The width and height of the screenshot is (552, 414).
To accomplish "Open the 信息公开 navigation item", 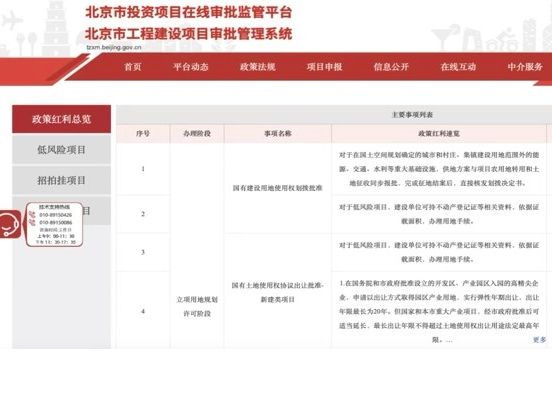I will [x=391, y=67].
